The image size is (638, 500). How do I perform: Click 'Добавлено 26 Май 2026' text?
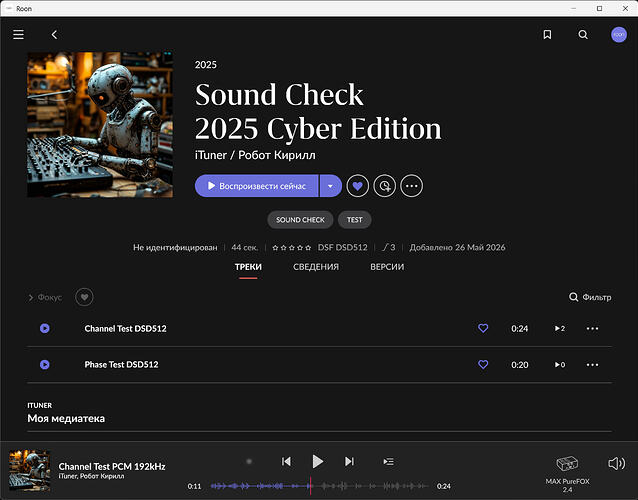tap(457, 247)
